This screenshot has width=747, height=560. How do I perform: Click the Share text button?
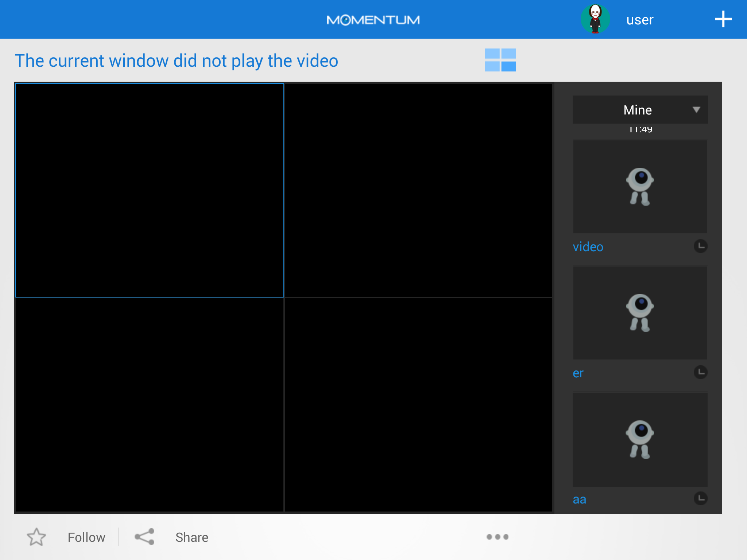click(x=192, y=537)
